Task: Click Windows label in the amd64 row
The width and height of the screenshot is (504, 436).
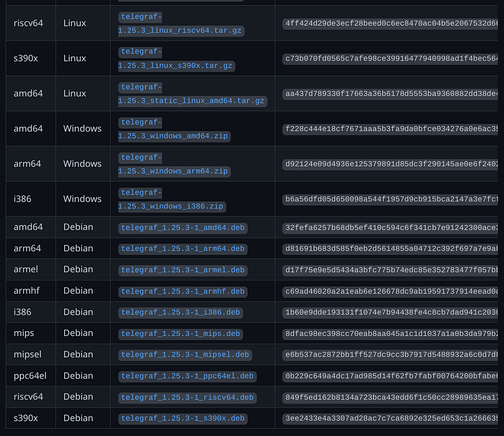Action: 83,129
